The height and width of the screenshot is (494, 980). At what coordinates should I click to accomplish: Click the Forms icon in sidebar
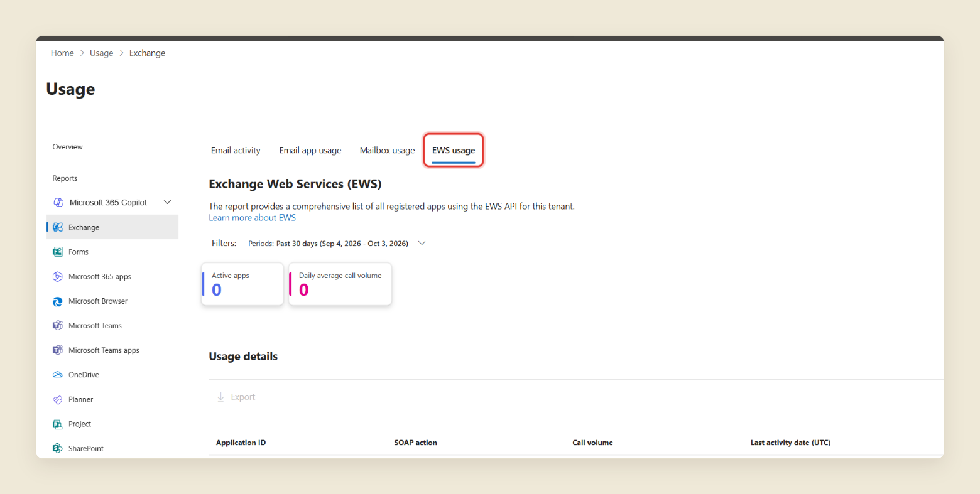(x=58, y=252)
